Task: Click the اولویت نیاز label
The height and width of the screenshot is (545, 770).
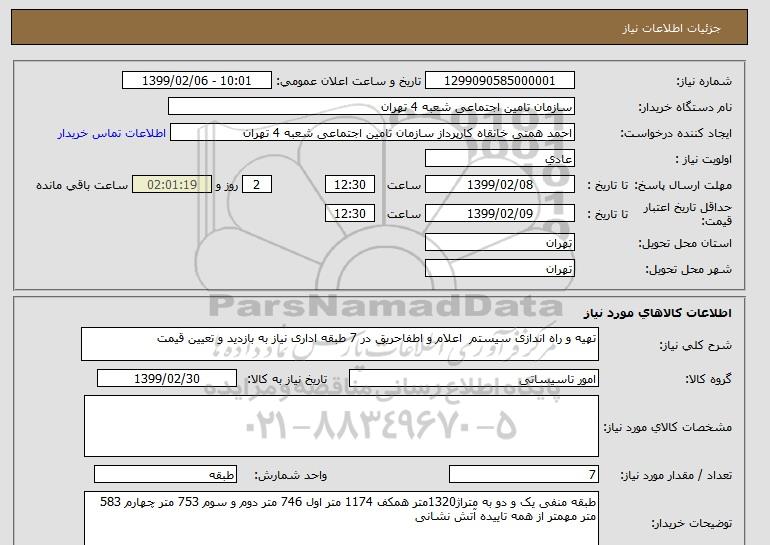Action: coord(704,159)
